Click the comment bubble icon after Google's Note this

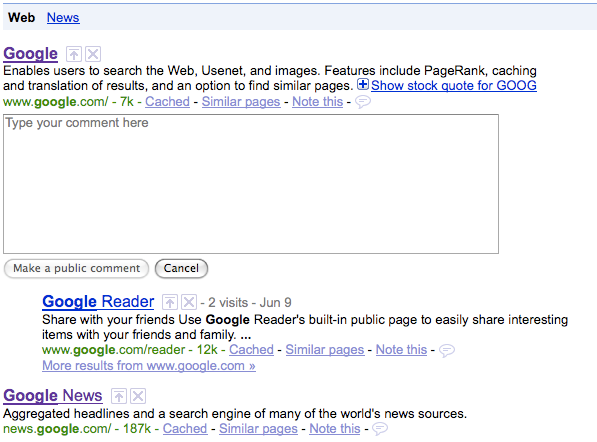point(363,102)
